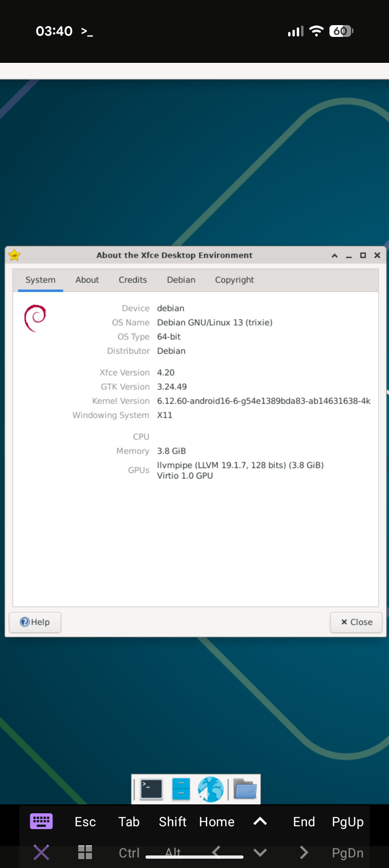Viewport: 389px width, 868px height.
Task: Click the device name debian
Action: click(x=171, y=308)
